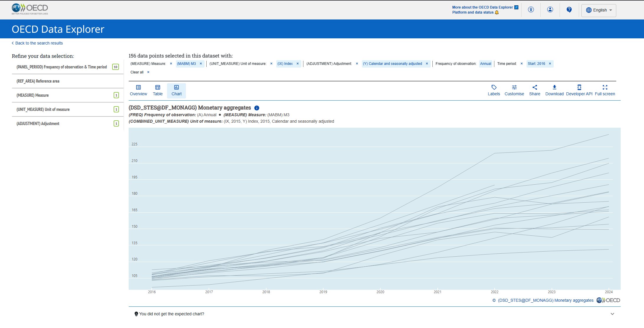The width and height of the screenshot is (644, 328).
Task: Open the user account icon
Action: coord(550,10)
